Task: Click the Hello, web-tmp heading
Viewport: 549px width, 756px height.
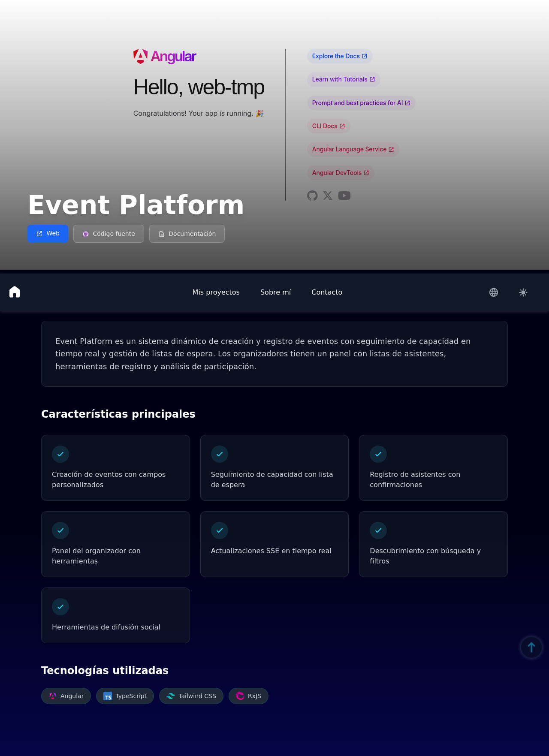Action: pos(199,87)
